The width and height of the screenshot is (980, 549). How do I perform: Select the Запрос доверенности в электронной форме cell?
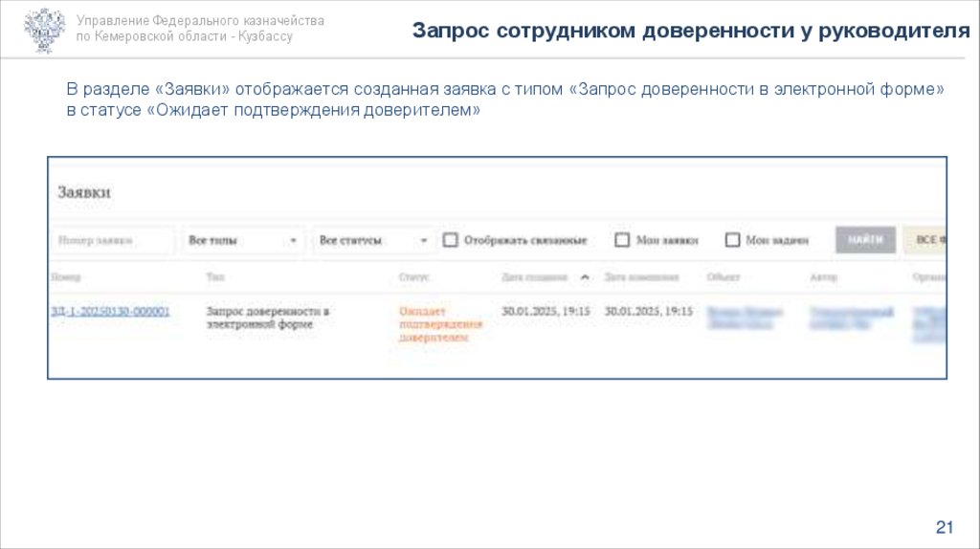point(268,318)
